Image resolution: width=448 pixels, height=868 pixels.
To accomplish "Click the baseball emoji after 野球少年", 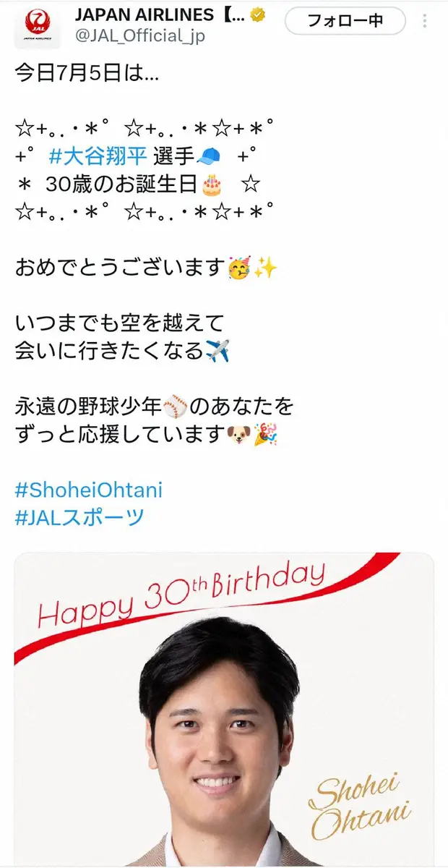I will coord(175,407).
